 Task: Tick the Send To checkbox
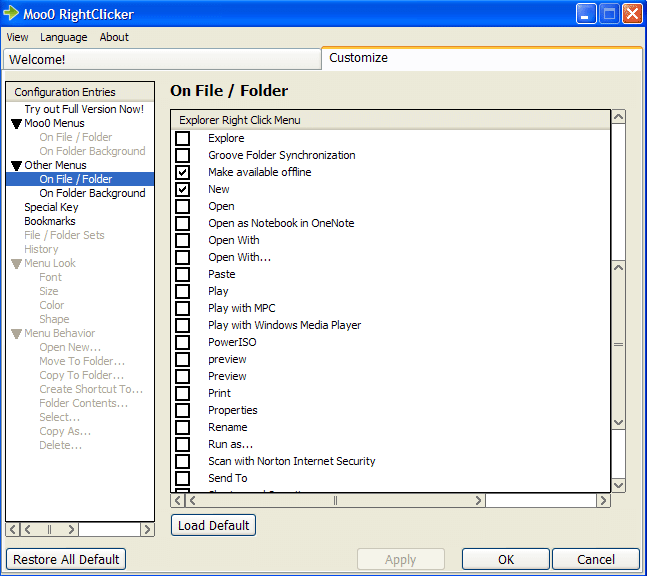[x=183, y=478]
